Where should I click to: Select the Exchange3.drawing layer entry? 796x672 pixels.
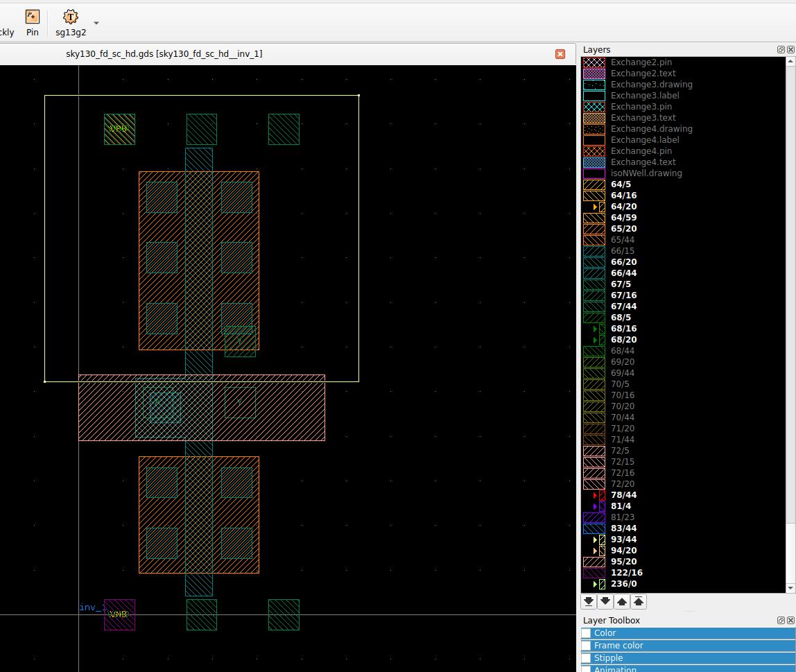[x=651, y=85]
